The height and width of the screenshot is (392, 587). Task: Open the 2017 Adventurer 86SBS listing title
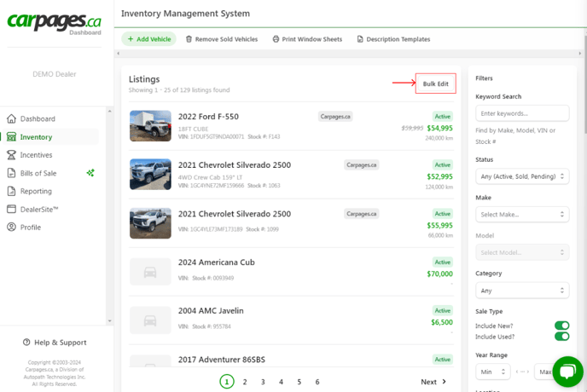(222, 360)
